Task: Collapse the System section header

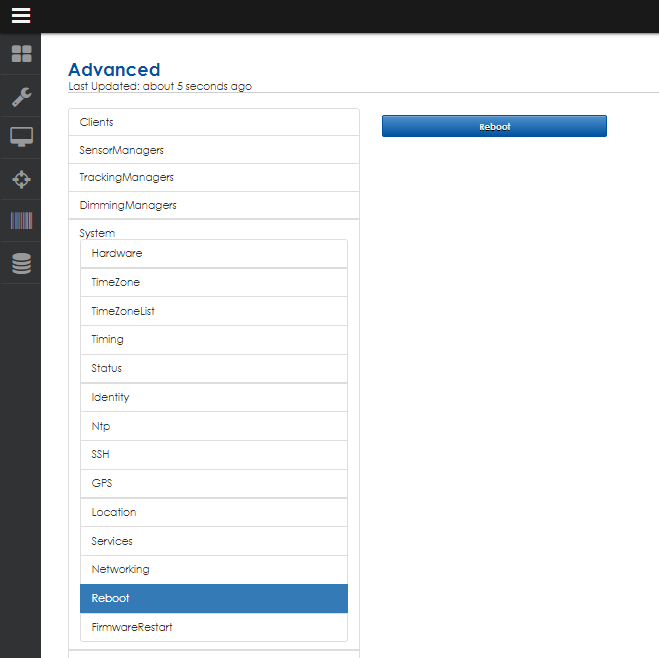Action: (x=98, y=233)
